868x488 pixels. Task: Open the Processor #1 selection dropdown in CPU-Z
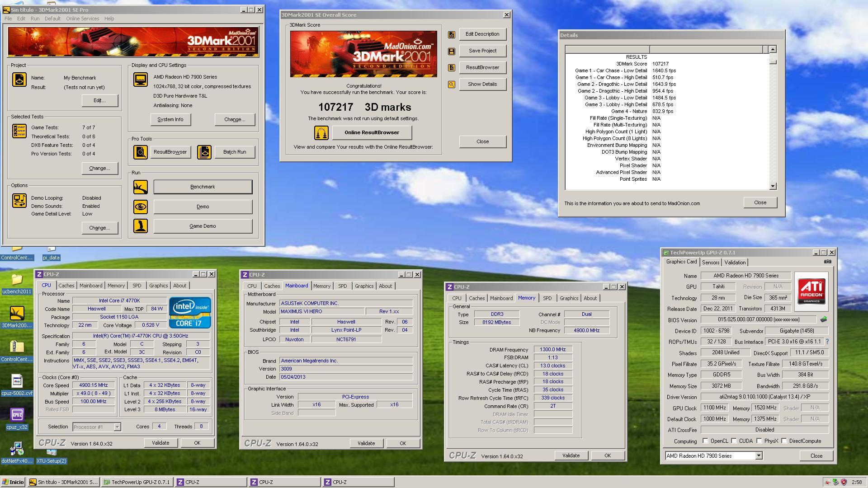tap(117, 427)
